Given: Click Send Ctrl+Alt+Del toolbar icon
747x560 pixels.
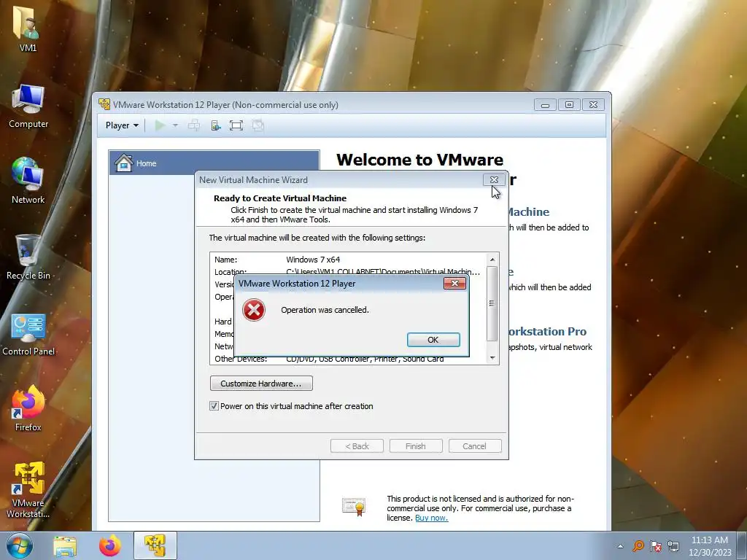Looking at the screenshot, I should (x=194, y=125).
